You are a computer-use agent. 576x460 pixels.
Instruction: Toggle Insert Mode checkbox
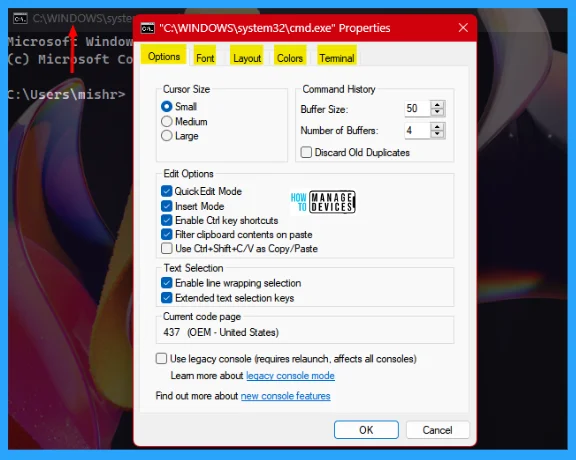point(166,206)
